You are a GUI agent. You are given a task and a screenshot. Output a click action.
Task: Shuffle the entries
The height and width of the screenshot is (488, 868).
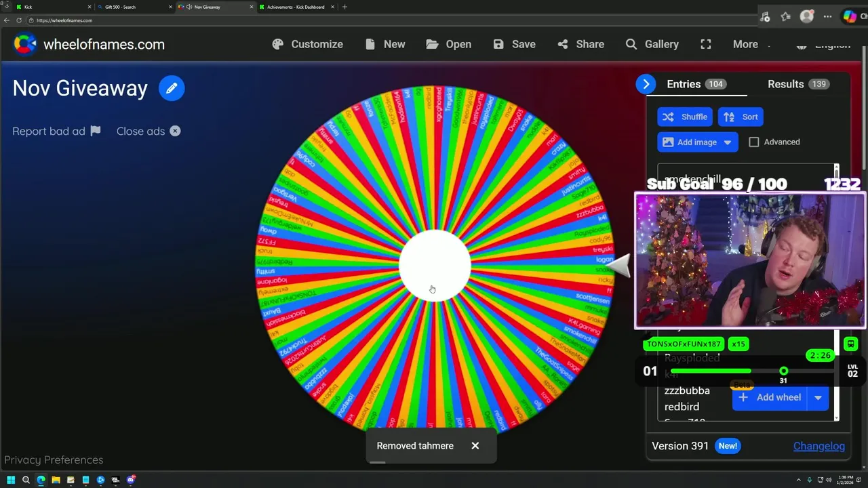[685, 117]
